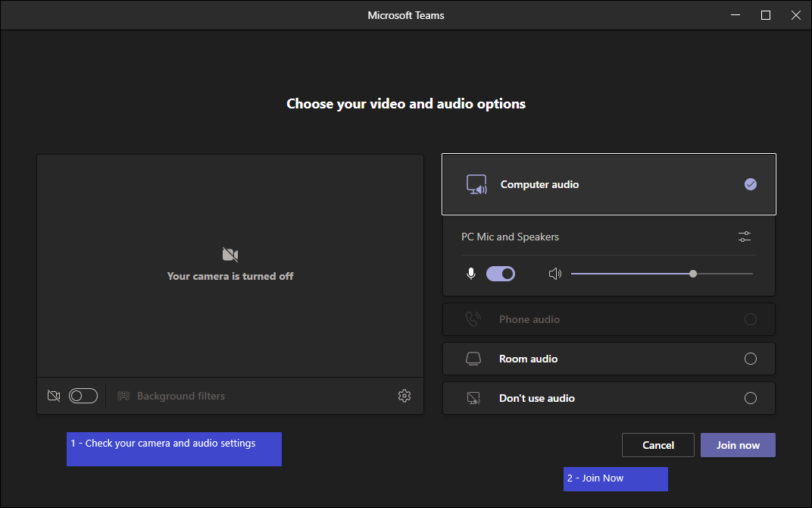Select the Phone audio radio button

(x=751, y=319)
